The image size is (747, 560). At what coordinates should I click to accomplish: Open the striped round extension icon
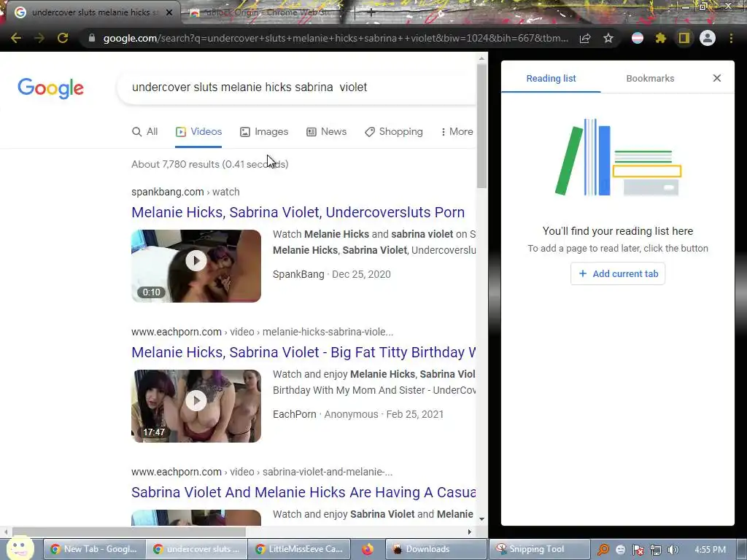(x=638, y=38)
